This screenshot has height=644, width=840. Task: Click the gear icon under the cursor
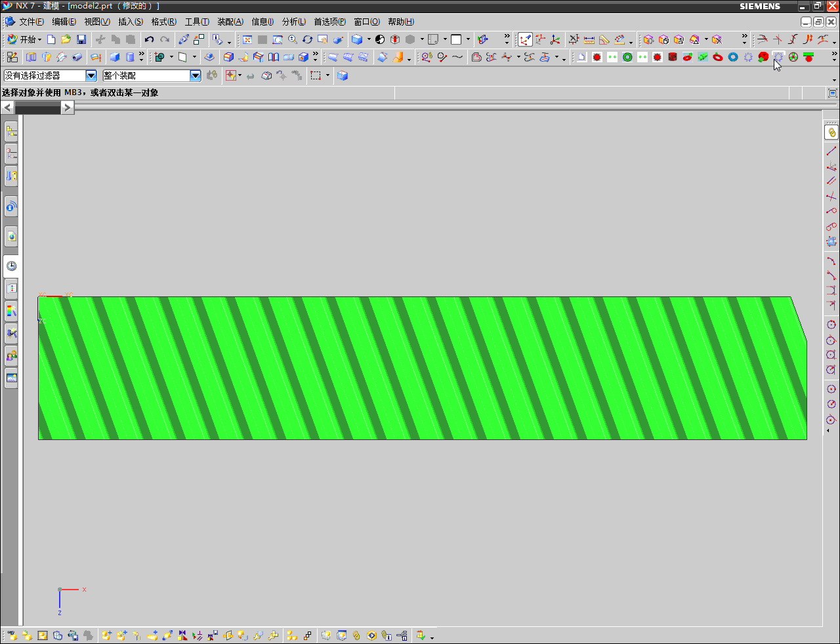click(x=778, y=57)
